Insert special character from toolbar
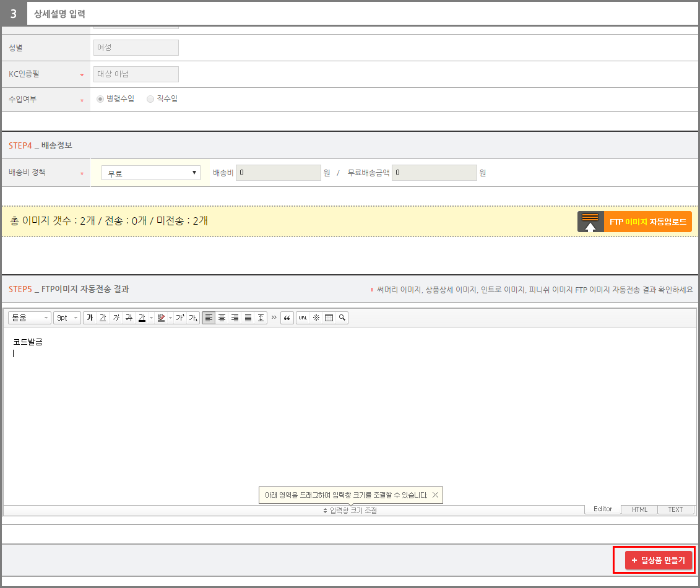Viewport: 700px width, 588px height. 316,318
